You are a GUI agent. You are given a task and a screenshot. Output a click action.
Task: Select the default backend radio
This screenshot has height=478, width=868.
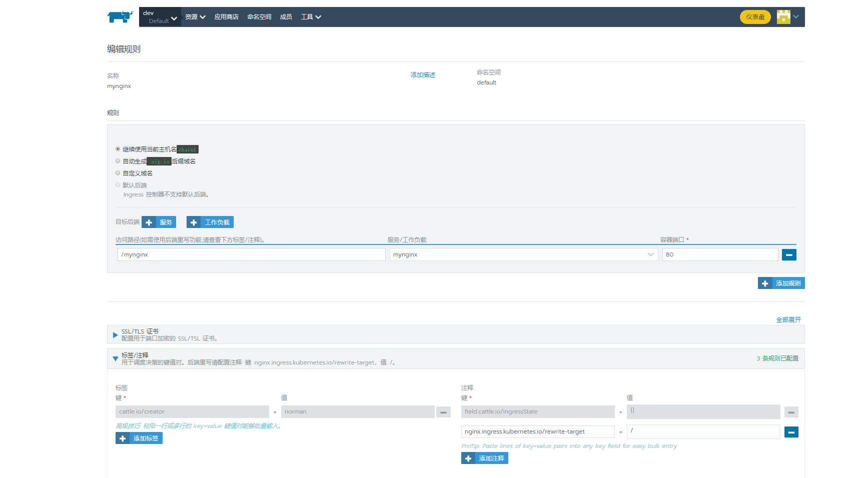point(118,185)
